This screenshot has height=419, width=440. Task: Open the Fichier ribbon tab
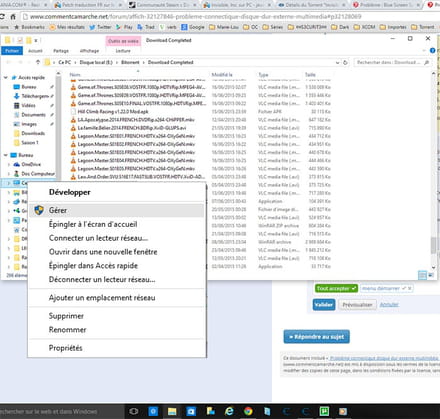click(x=12, y=51)
